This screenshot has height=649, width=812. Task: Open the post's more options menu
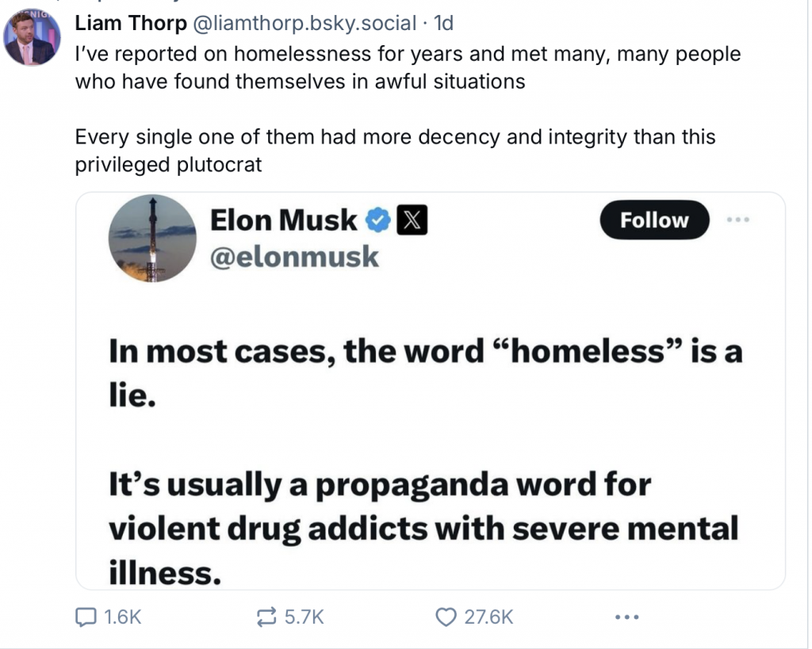[x=626, y=617]
